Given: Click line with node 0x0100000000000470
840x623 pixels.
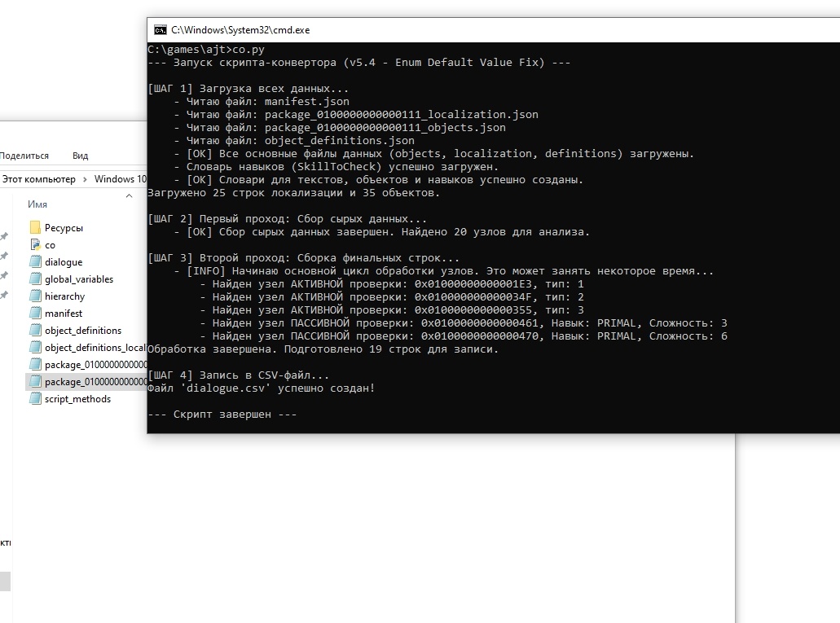Looking at the screenshot, I should pos(464,336).
